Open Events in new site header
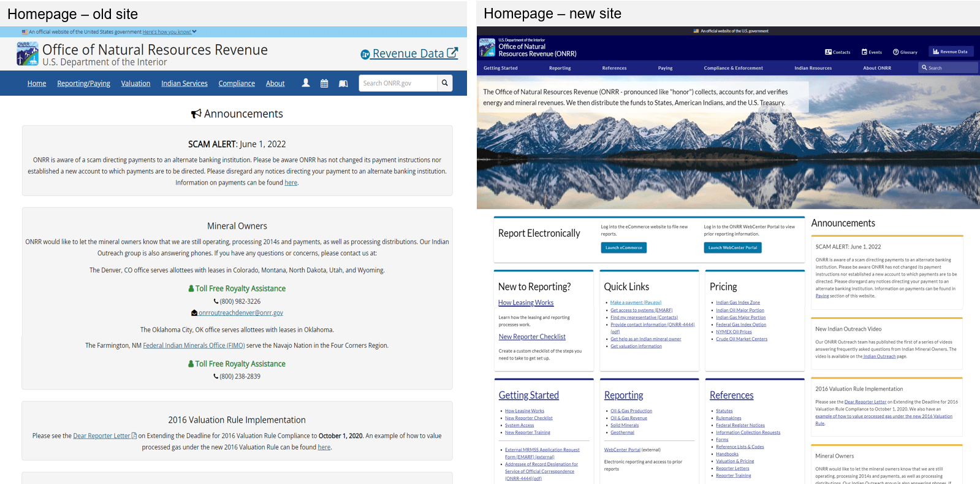The width and height of the screenshot is (980, 484). coord(872,52)
